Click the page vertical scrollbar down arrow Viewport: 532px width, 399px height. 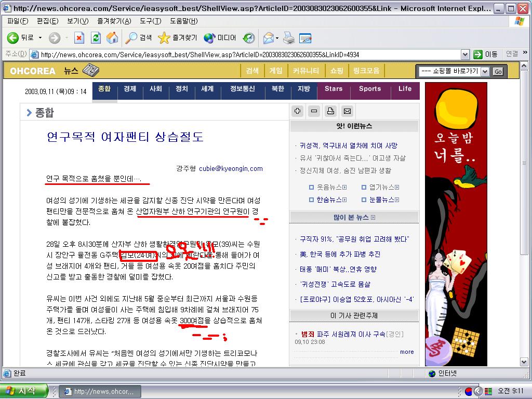[x=524, y=362]
